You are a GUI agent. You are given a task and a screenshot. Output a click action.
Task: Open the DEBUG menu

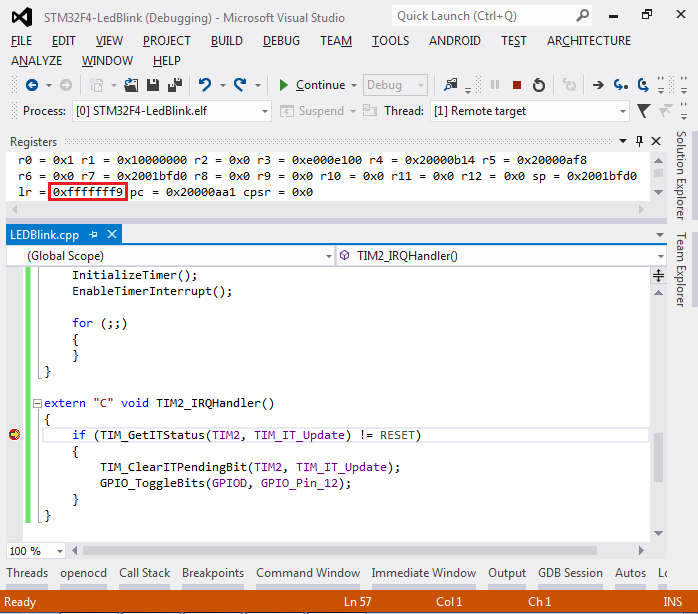click(x=281, y=41)
